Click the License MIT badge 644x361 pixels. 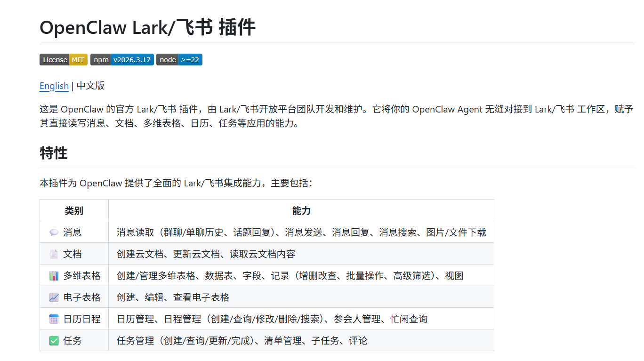[x=63, y=60]
